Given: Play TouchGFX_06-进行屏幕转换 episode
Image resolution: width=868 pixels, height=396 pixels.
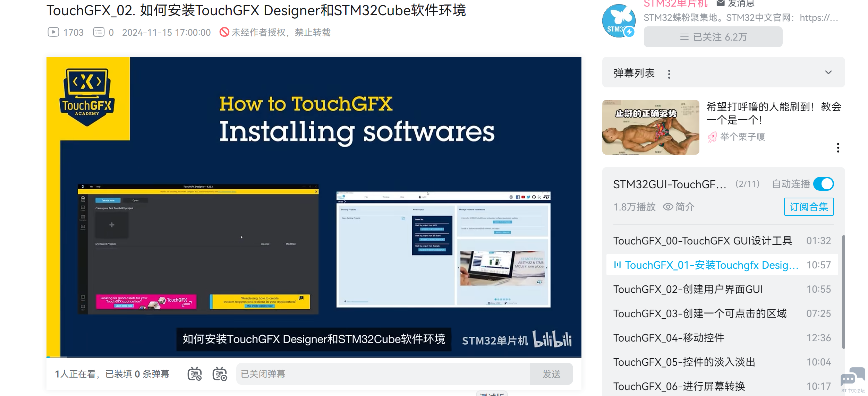Looking at the screenshot, I should 722,386.
